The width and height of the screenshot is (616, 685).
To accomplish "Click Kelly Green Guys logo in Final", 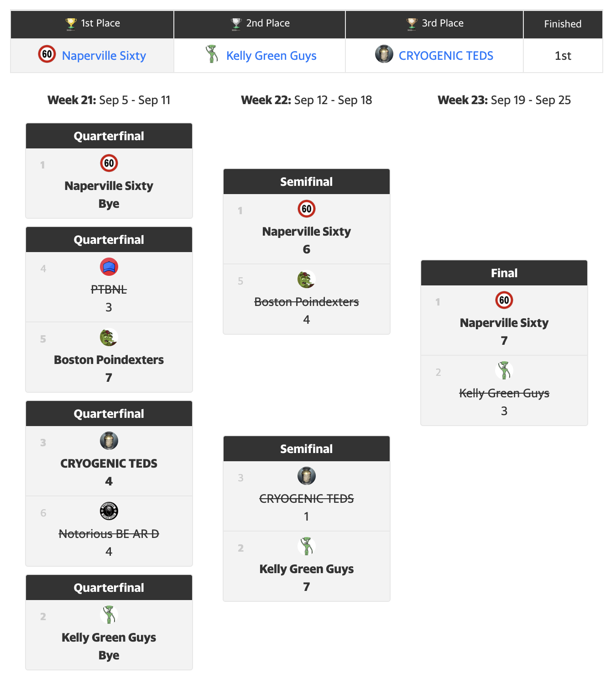I will tap(504, 370).
